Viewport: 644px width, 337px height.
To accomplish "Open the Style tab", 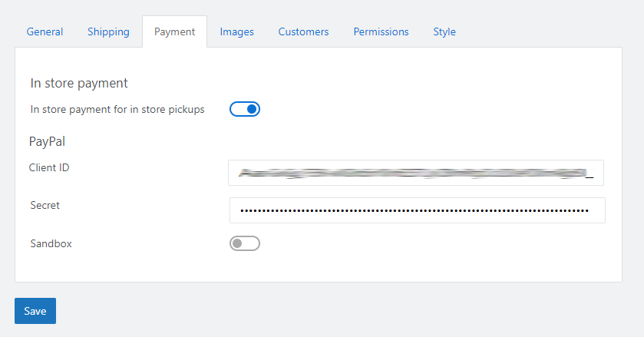I will [444, 31].
